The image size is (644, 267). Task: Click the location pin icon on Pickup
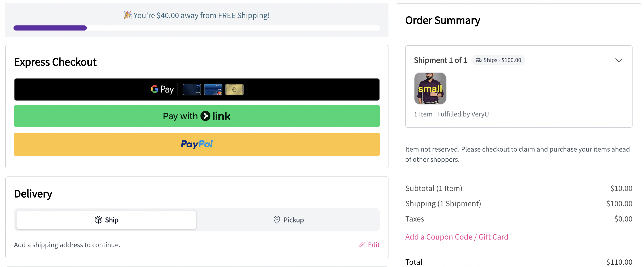pyautogui.click(x=277, y=220)
